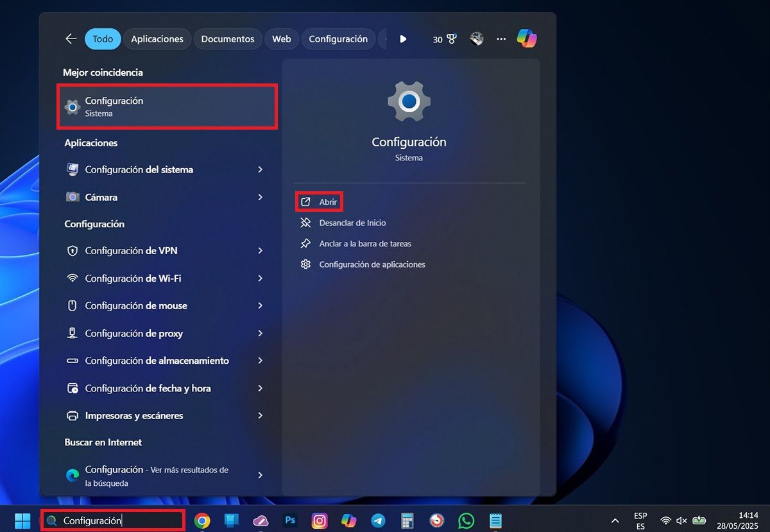Mute or unmute the volume tray icon
The height and width of the screenshot is (532, 770).
(681, 520)
